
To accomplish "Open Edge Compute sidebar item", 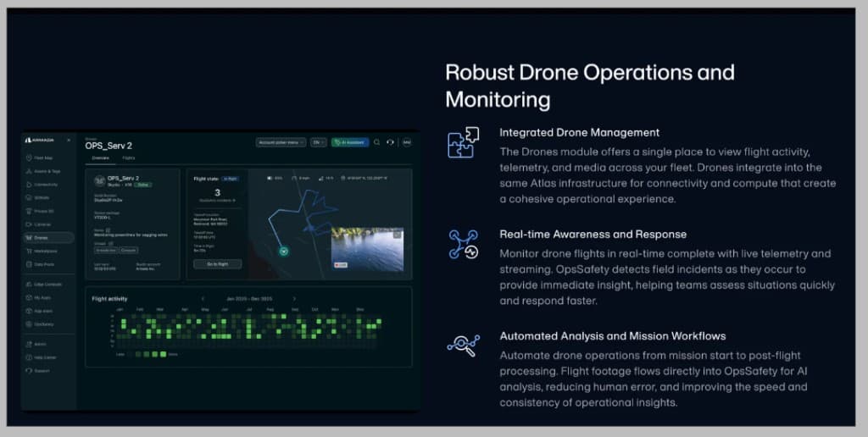I will click(x=44, y=285).
